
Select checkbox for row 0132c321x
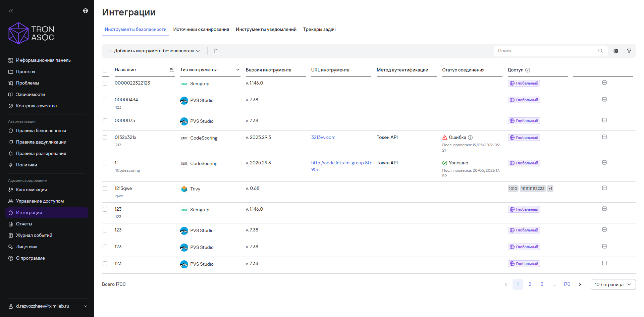(x=105, y=138)
